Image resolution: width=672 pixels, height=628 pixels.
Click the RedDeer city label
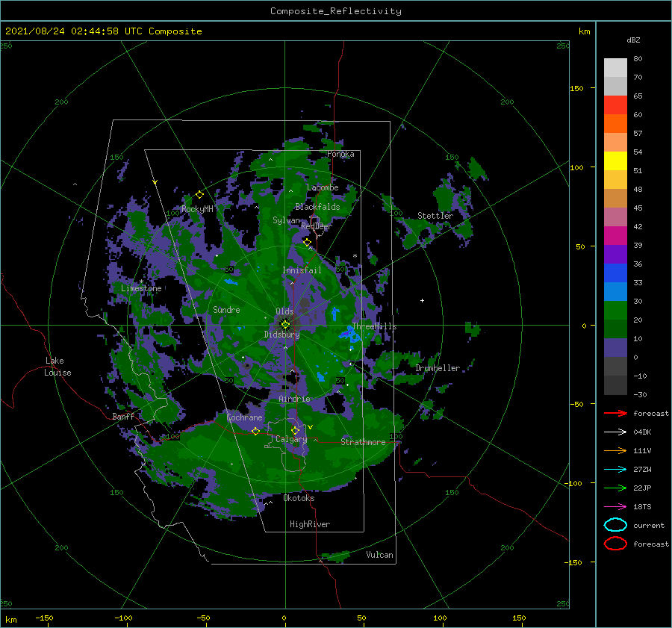click(x=317, y=226)
